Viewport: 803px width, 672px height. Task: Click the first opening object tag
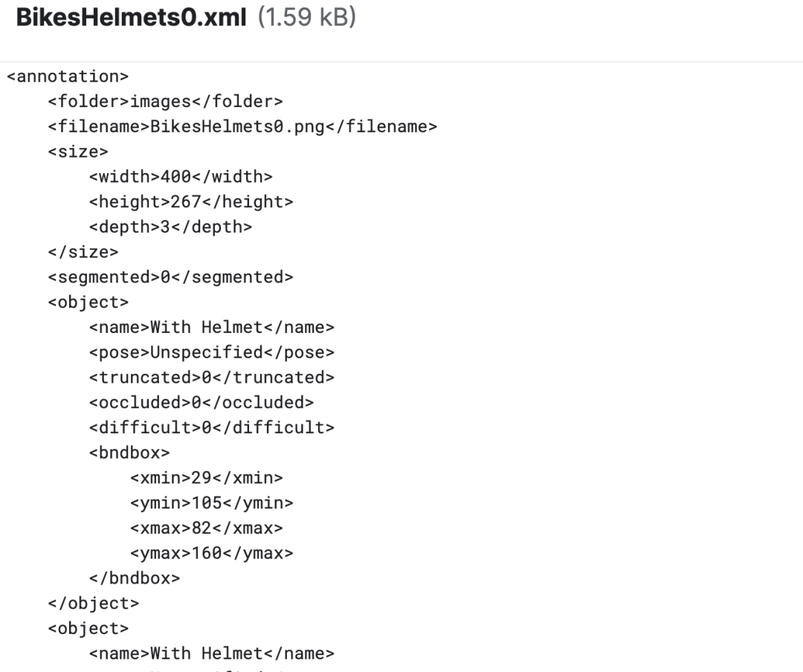click(x=88, y=303)
